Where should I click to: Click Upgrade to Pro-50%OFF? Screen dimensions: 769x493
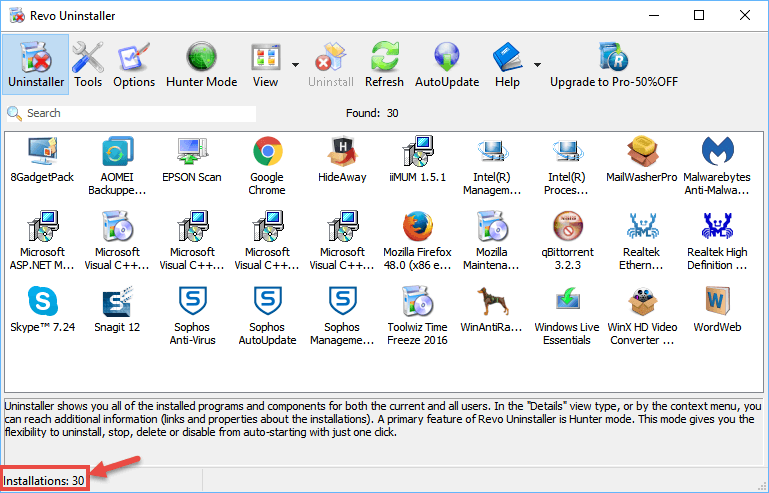[x=614, y=64]
